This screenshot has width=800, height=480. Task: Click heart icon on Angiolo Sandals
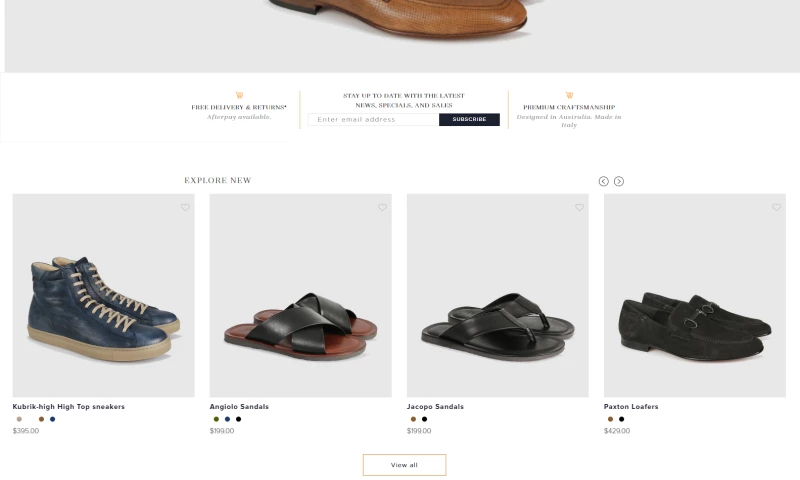[382, 208]
